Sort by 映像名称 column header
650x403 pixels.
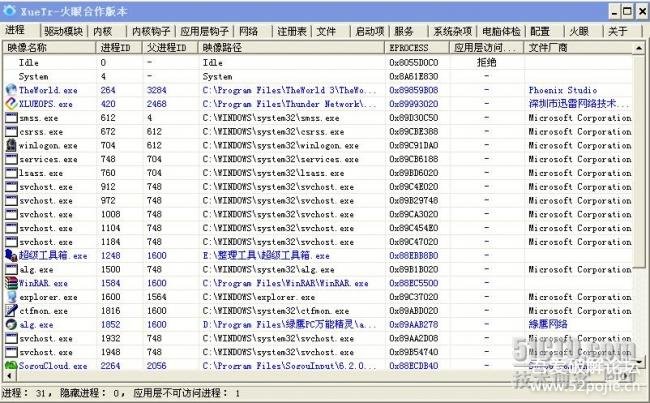pos(50,48)
